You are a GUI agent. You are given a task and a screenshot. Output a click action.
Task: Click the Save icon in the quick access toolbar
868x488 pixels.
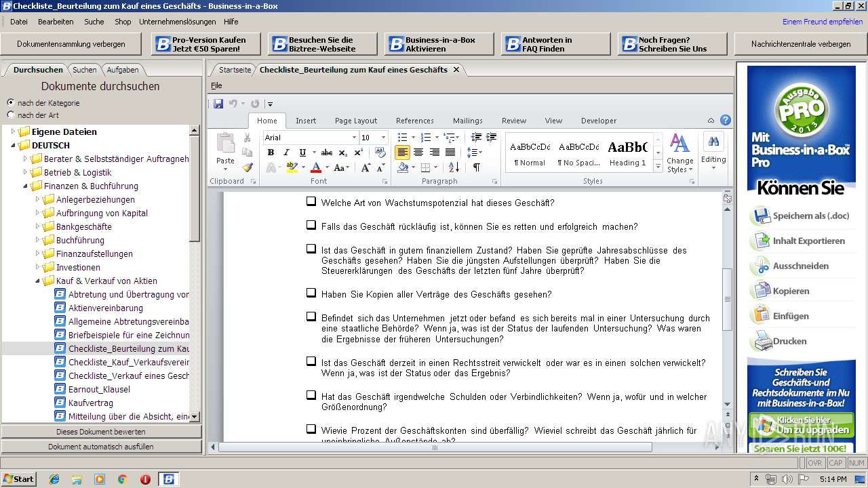pos(218,104)
